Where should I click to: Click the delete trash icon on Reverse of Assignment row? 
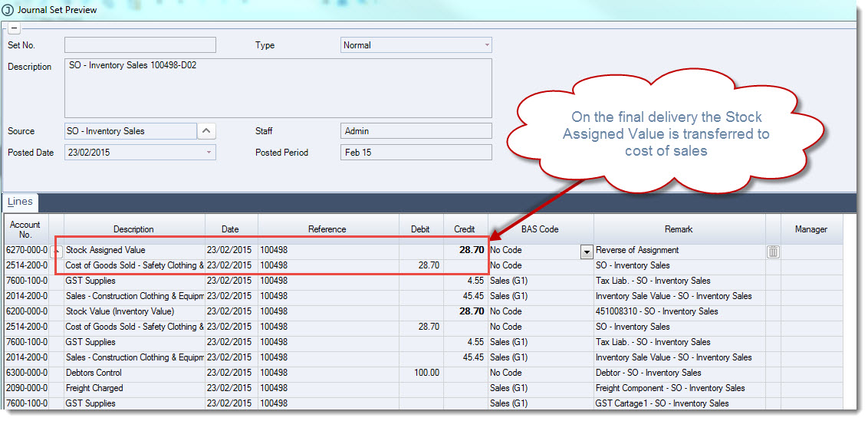click(774, 252)
